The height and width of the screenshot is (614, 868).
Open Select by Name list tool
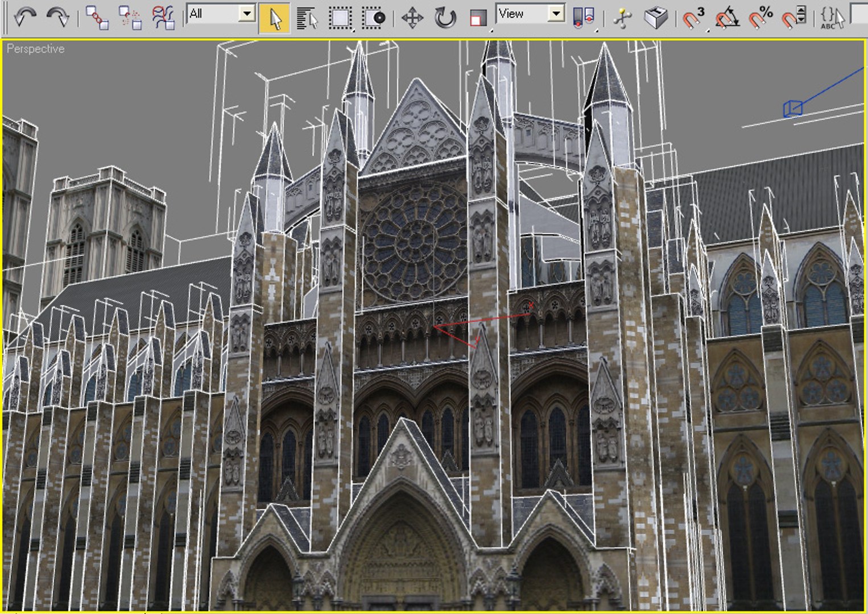(307, 18)
